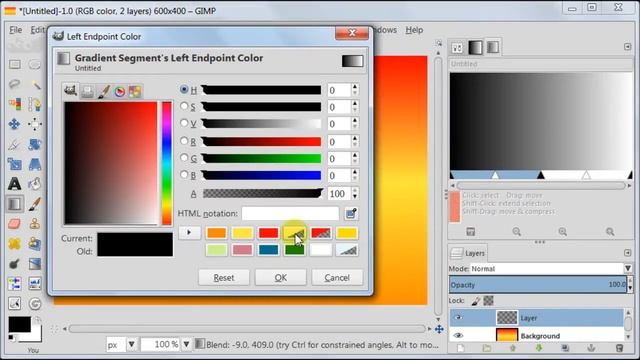Click Save gradient icon in editor
The width and height of the screenshot is (640, 360).
[x=470, y=232]
